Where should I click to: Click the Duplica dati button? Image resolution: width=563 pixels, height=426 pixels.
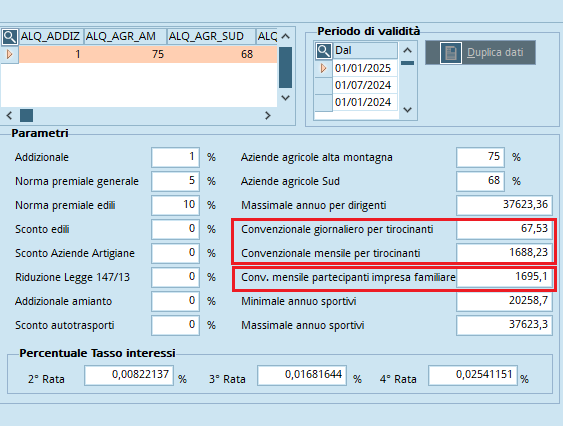point(480,52)
